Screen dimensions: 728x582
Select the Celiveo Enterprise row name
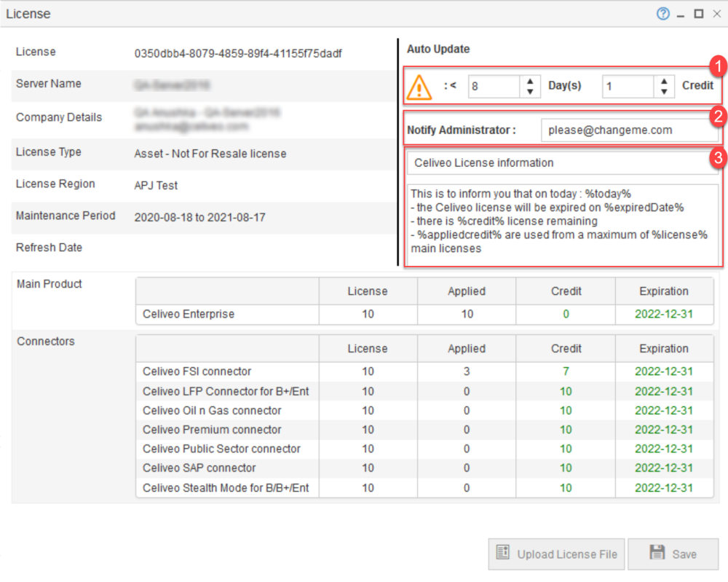pos(189,314)
